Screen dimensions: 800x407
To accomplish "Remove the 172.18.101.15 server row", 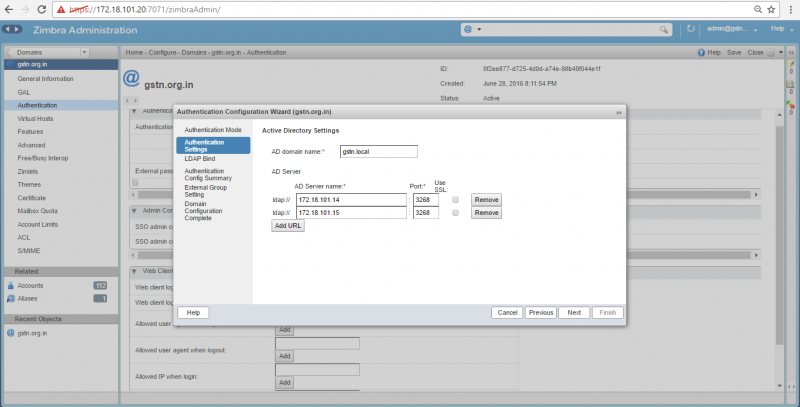I will click(486, 213).
